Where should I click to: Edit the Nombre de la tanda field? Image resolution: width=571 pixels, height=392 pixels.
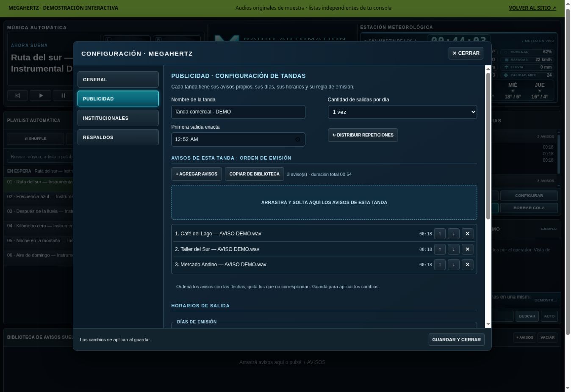238,112
